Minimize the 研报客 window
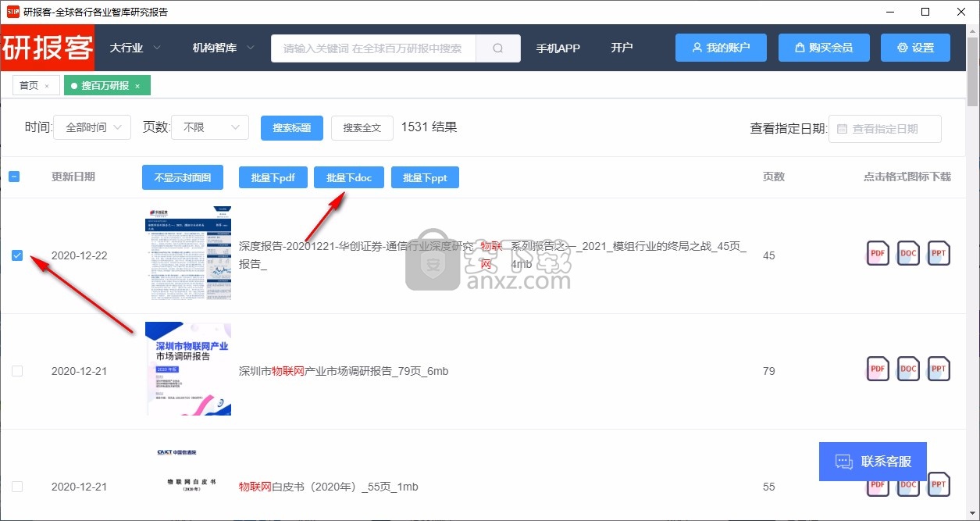 889,12
